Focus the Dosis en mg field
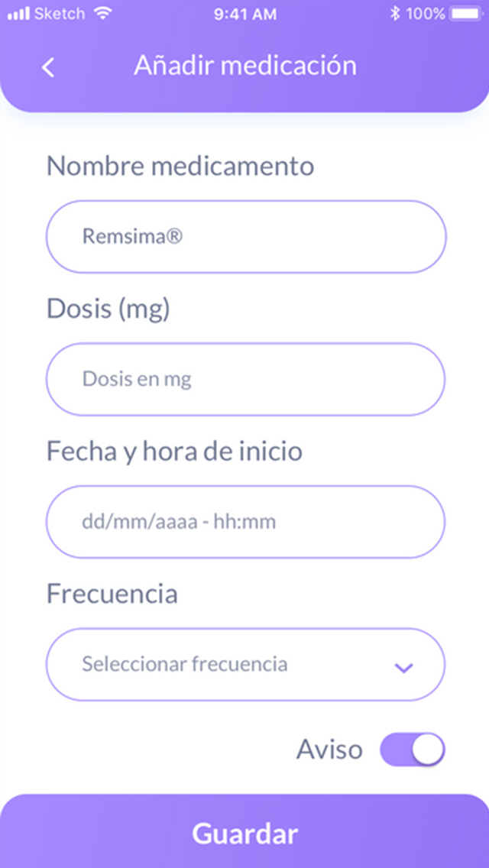Viewport: 489px width, 868px height. click(x=245, y=379)
